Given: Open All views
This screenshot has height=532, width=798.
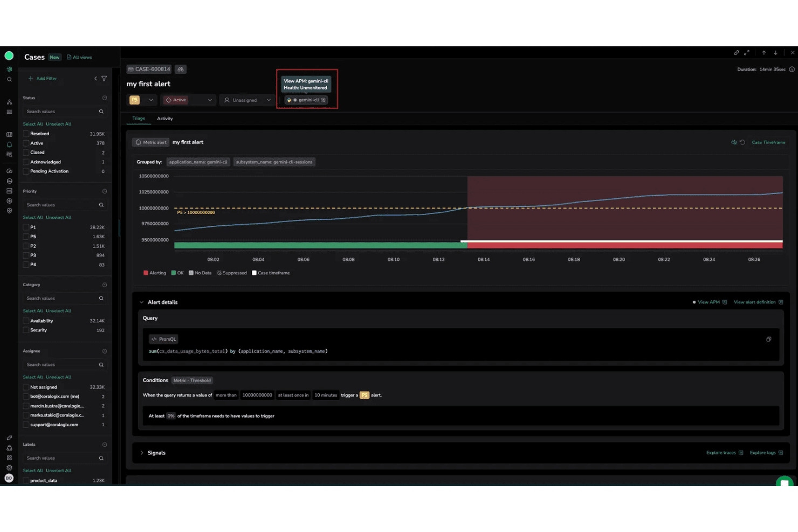Looking at the screenshot, I should click(x=79, y=57).
